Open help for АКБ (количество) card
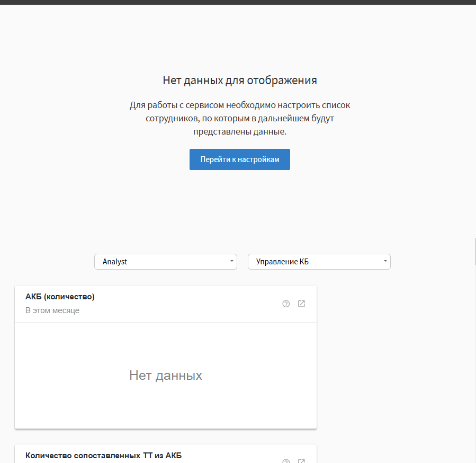This screenshot has height=463, width=476. [x=286, y=304]
